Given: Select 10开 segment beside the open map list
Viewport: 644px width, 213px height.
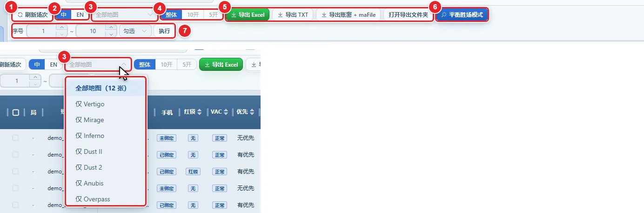Looking at the screenshot, I should 166,64.
